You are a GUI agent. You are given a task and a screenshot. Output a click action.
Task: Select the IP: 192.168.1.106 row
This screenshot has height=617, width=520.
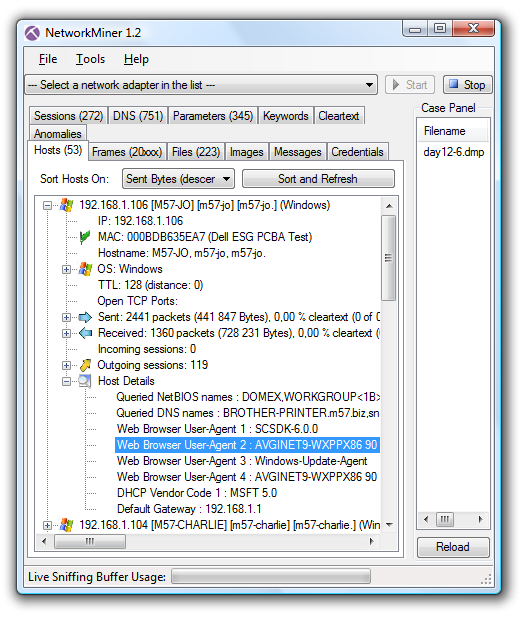tap(141, 221)
